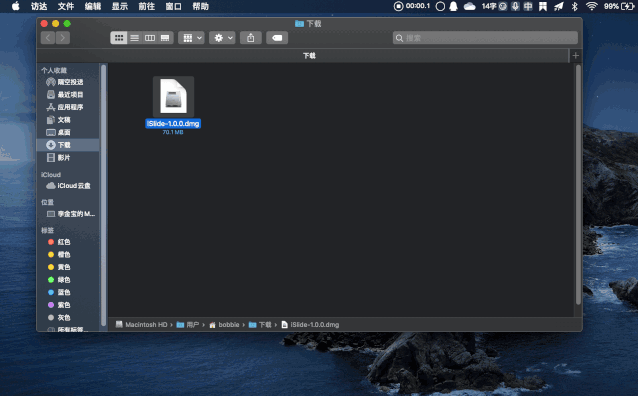Click the Finder search field
Screen dimensions: 638x396
[x=485, y=38]
